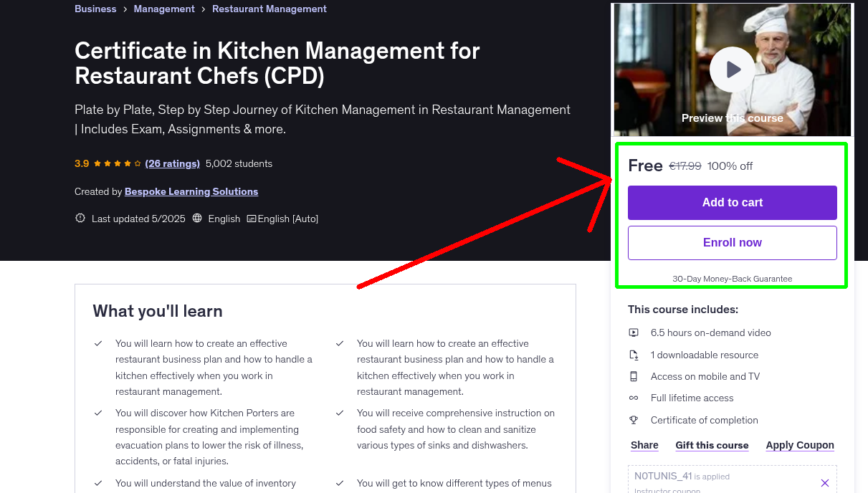Click Gift this course
868x493 pixels.
(712, 445)
